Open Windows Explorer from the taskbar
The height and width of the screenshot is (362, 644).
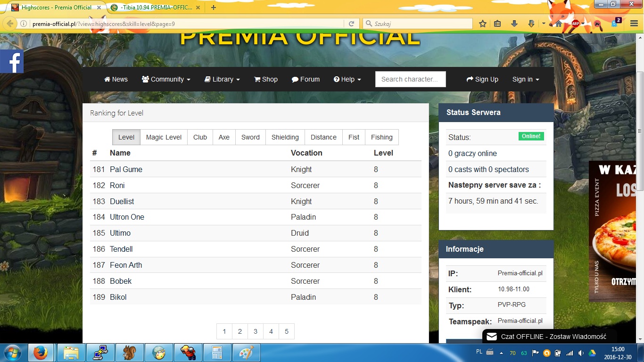tap(71, 353)
